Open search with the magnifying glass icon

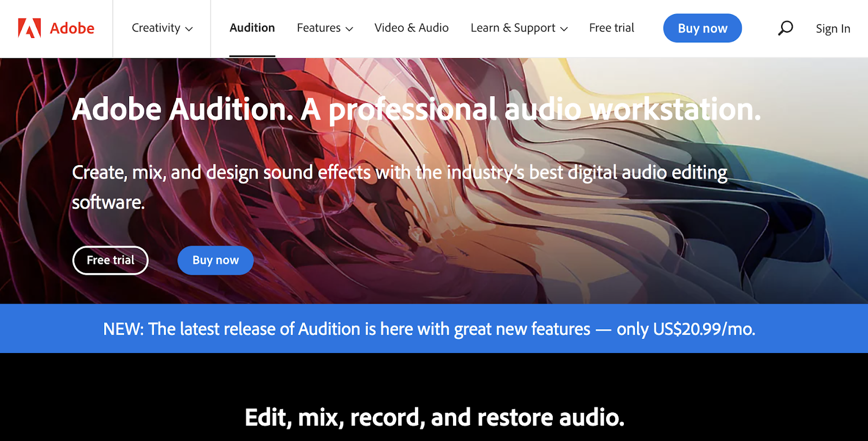coord(785,28)
